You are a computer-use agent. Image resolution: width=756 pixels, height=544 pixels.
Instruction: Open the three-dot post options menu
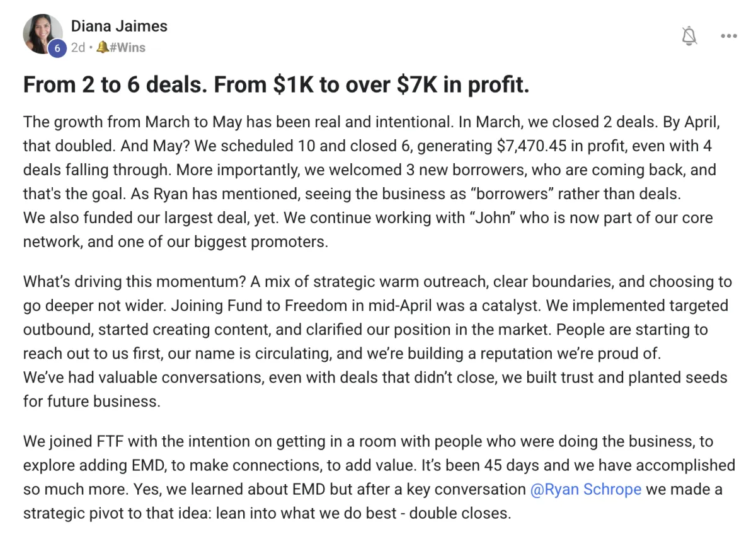[x=728, y=37]
